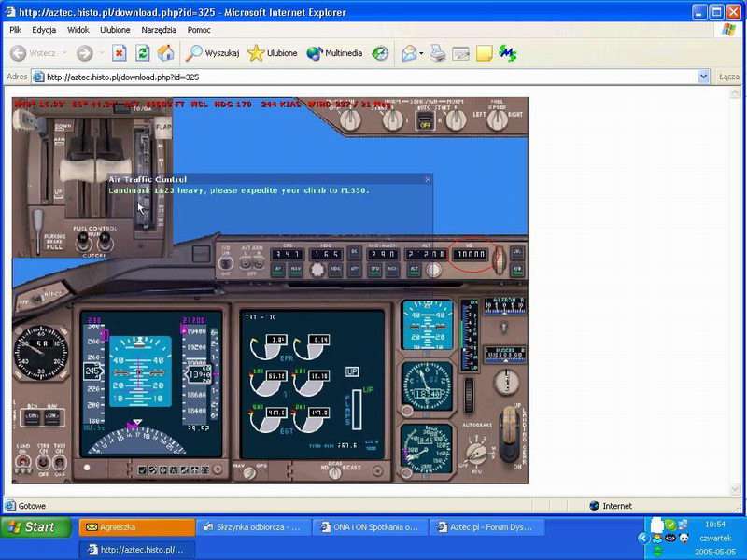Viewport: 747px width, 560px height.
Task: Expand the Mail button dropdown arrow
Action: click(421, 53)
